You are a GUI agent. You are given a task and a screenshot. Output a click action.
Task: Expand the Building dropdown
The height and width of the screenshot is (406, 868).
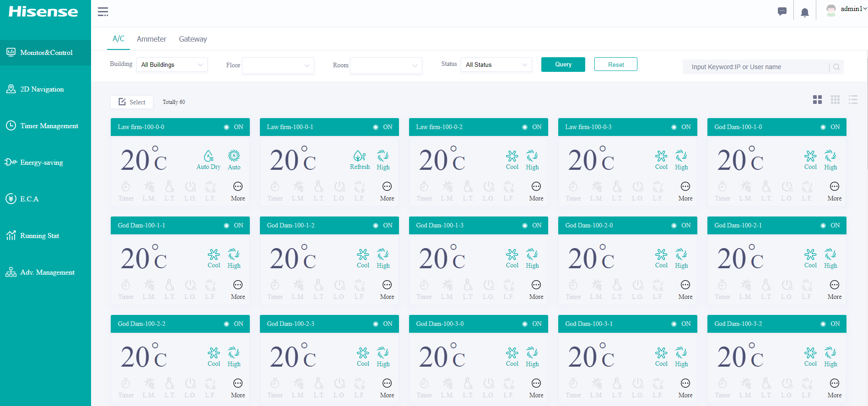[x=172, y=65]
